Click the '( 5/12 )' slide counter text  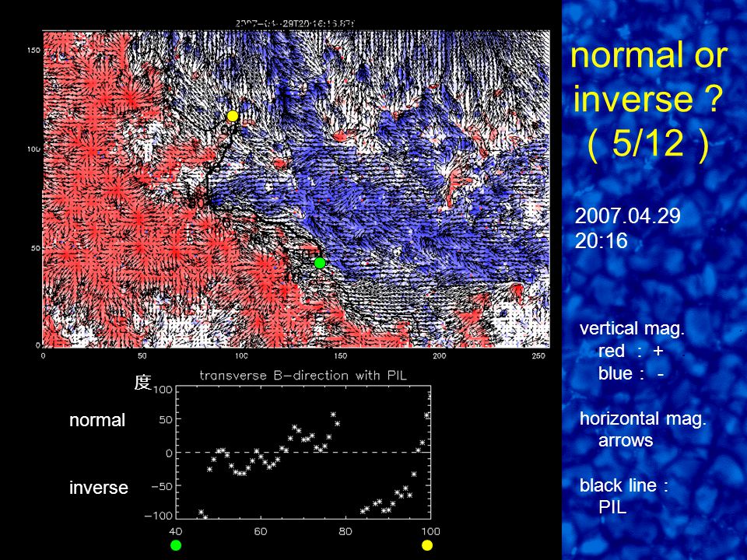click(648, 143)
